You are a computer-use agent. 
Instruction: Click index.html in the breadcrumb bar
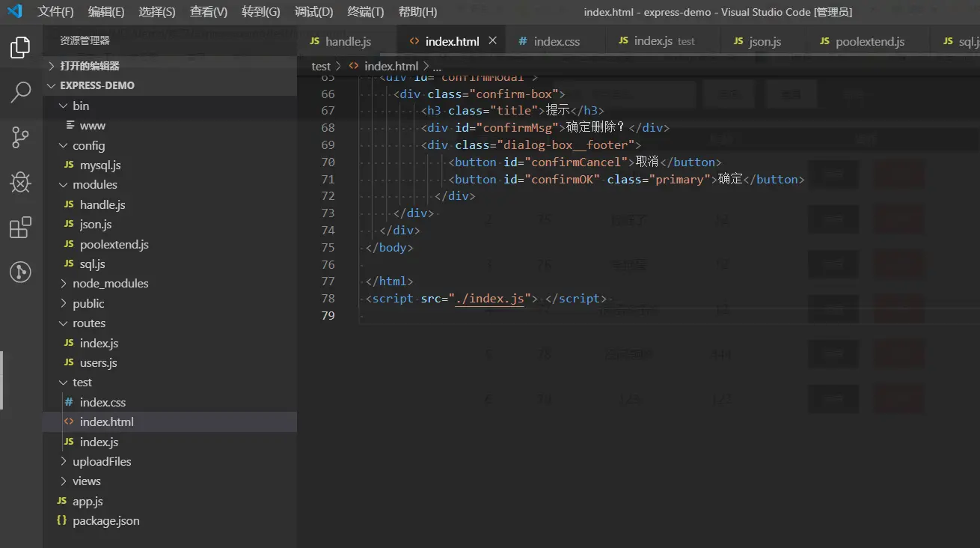click(x=391, y=66)
